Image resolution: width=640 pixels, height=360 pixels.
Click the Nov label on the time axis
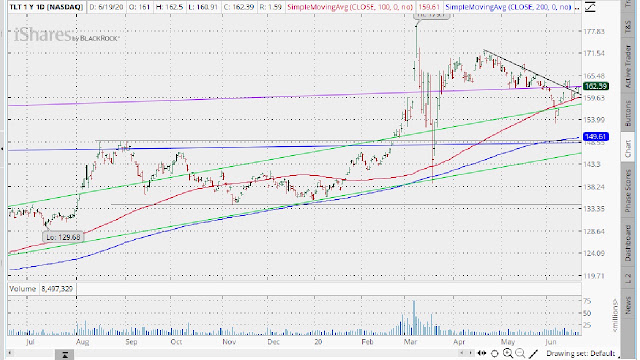point(229,342)
